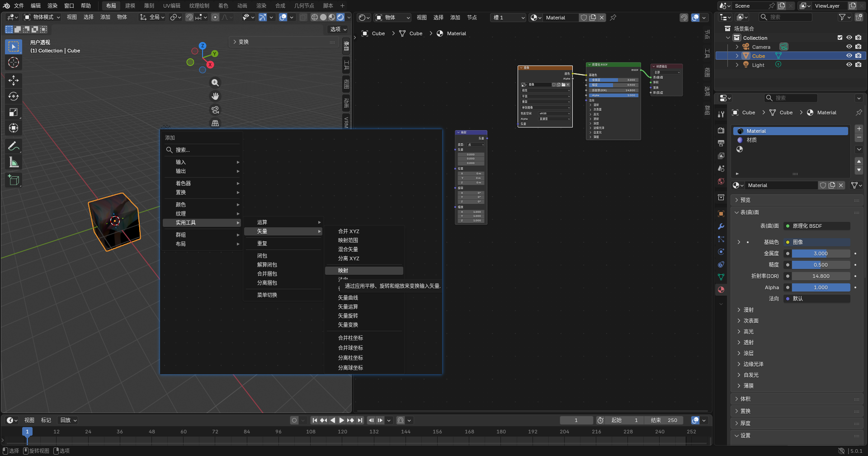Viewport: 868px width, 456px height.
Task: Toggle viewport overlays button
Action: click(x=283, y=17)
